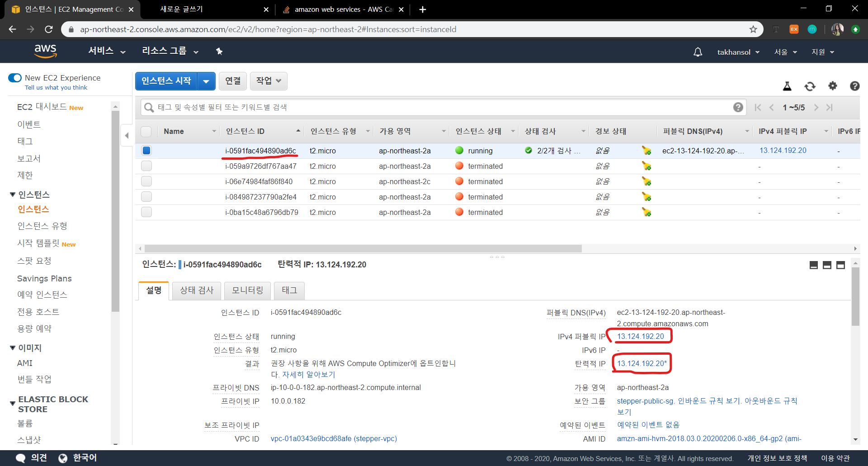
Task: Check instance i-059a9726df767aa47
Action: point(146,166)
